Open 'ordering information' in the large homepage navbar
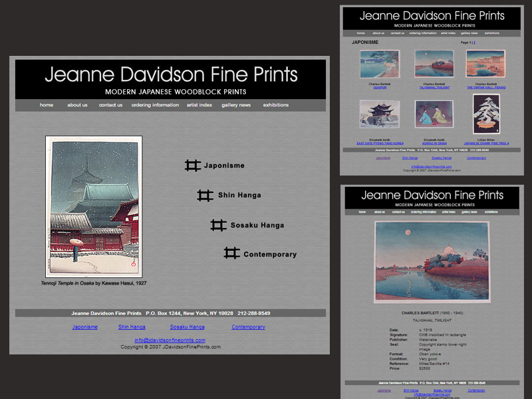 click(155, 105)
